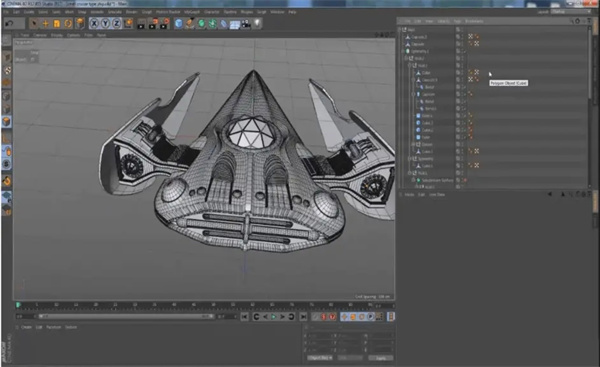Collapse the Subdivision Surface hierarchy
600x367 pixels.
click(x=413, y=180)
